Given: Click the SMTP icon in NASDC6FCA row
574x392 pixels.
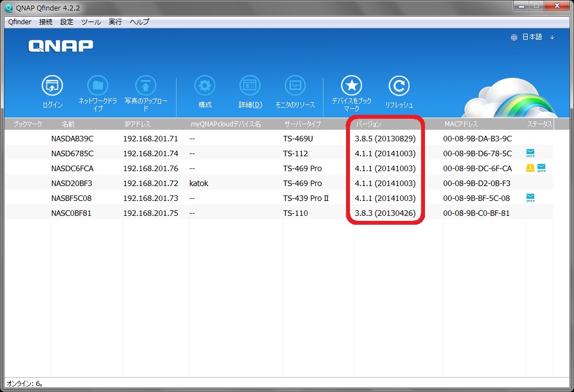Looking at the screenshot, I should tap(541, 168).
